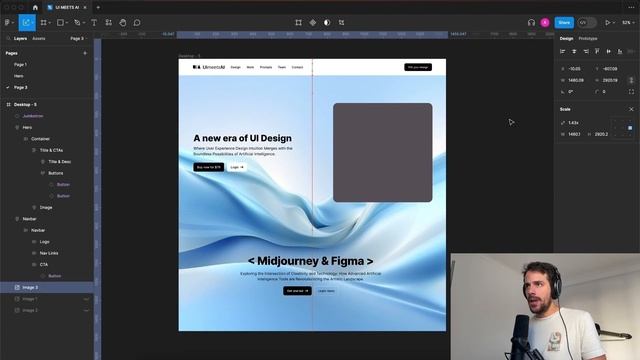Select the Logo layer

click(44, 242)
